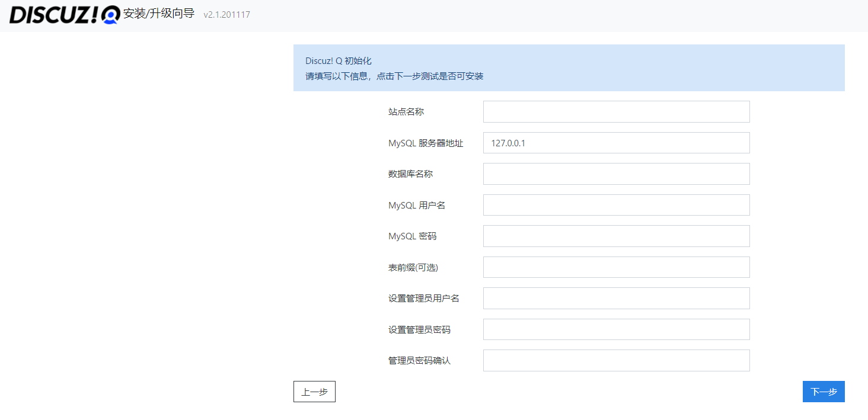Image resolution: width=868 pixels, height=420 pixels.
Task: Click the 管理员密码确认 label text
Action: 419,360
